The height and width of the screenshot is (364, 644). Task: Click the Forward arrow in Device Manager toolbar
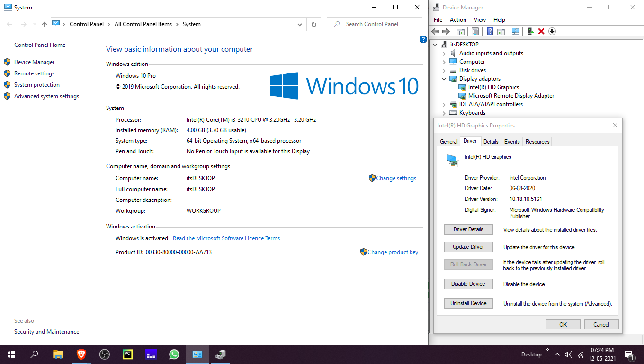[x=446, y=31]
